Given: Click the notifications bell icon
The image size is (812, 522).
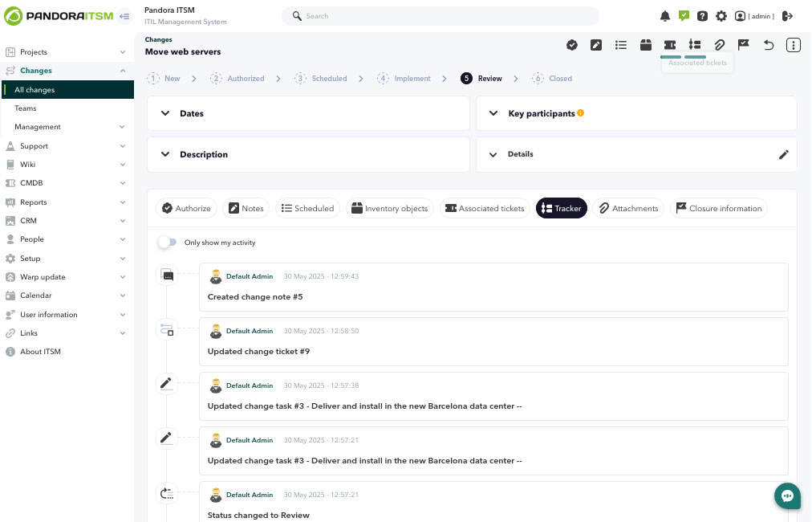Looking at the screenshot, I should (665, 16).
